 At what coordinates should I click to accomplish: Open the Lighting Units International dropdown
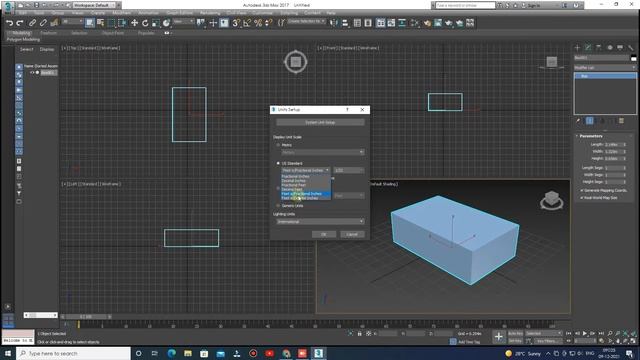[320, 222]
